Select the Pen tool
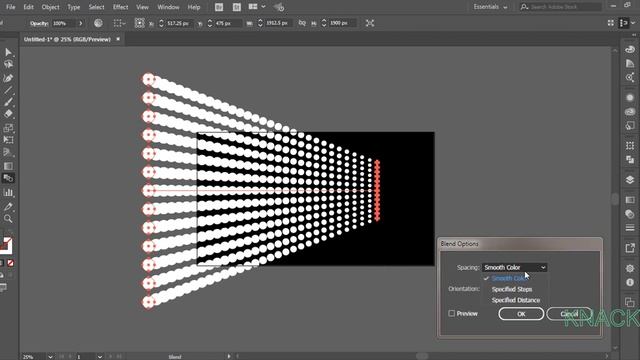 click(x=8, y=78)
